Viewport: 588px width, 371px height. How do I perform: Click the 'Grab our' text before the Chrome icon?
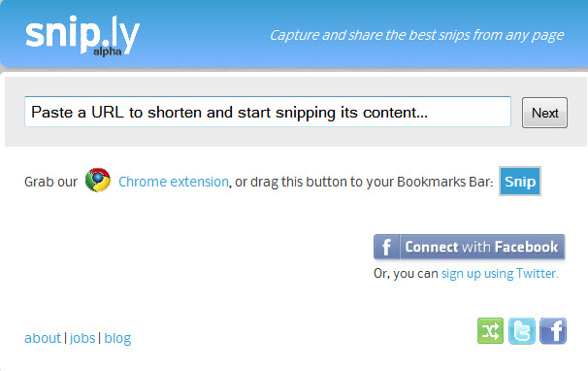(51, 182)
